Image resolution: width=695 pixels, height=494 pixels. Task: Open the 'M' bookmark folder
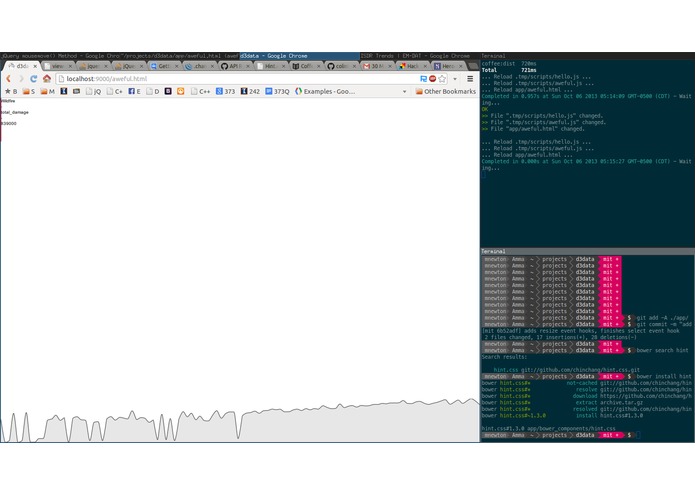47,91
